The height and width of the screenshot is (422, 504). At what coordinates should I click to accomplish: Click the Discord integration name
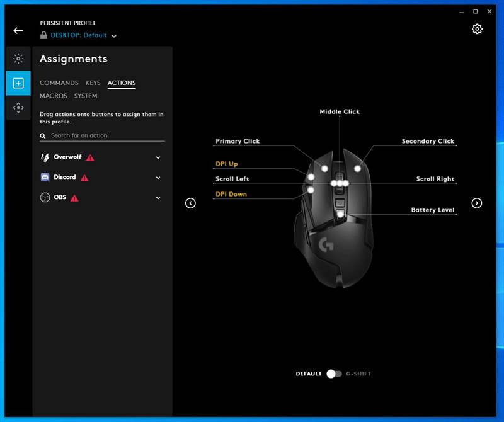65,177
